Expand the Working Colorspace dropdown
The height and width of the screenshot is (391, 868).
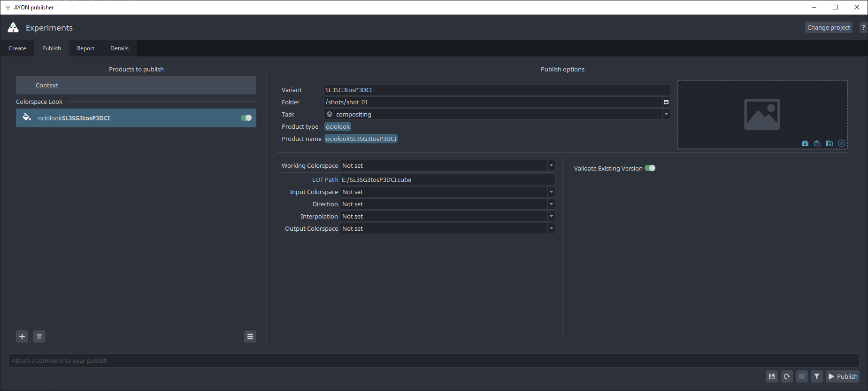447,166
